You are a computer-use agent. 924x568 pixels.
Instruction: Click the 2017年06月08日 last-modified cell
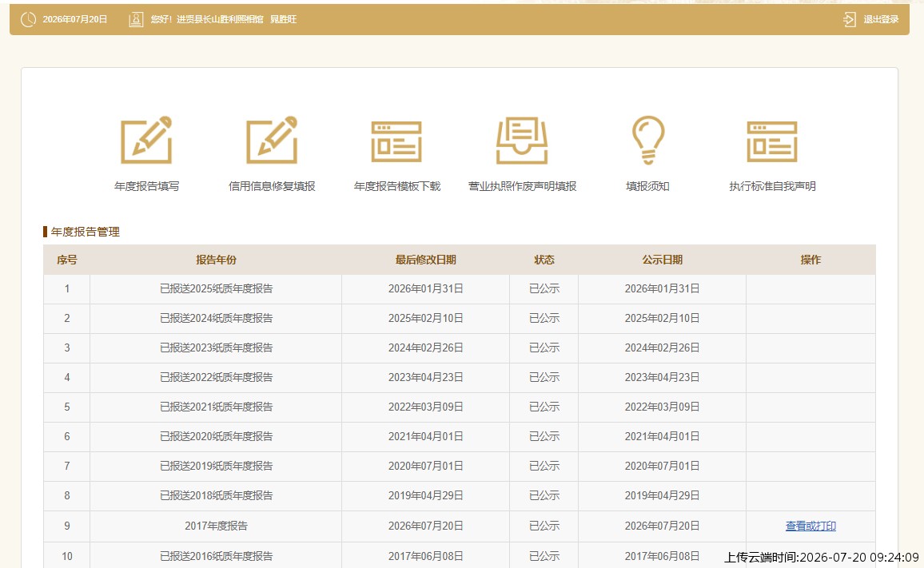(425, 556)
